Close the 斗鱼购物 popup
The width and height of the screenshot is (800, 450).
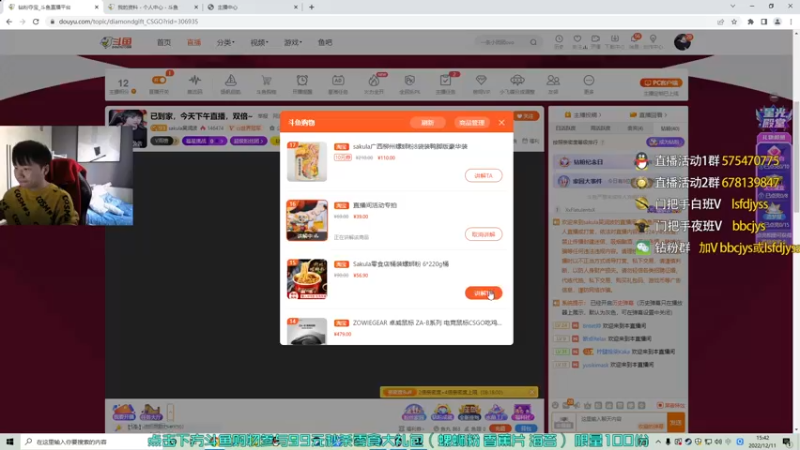point(502,122)
